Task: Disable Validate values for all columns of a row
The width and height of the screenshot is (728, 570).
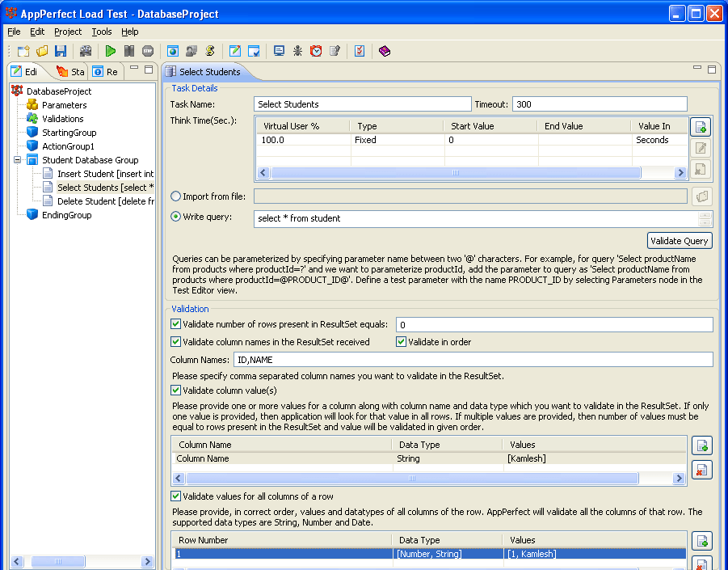Action: (x=175, y=496)
